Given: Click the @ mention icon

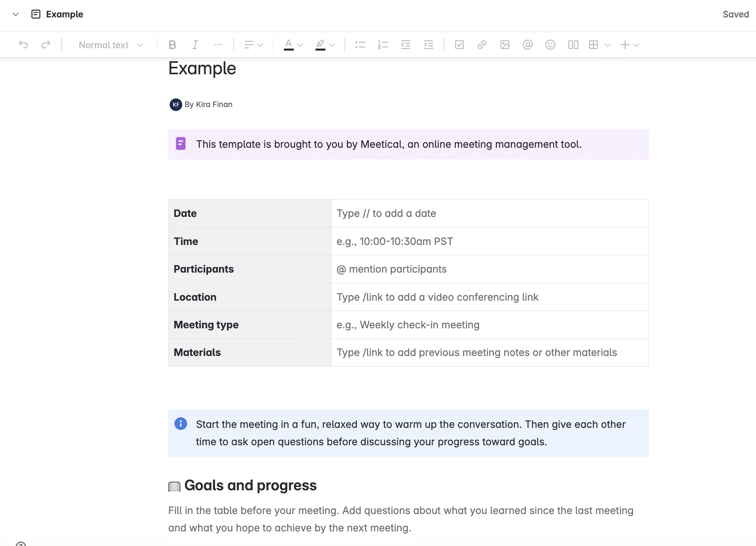Looking at the screenshot, I should coord(527,45).
